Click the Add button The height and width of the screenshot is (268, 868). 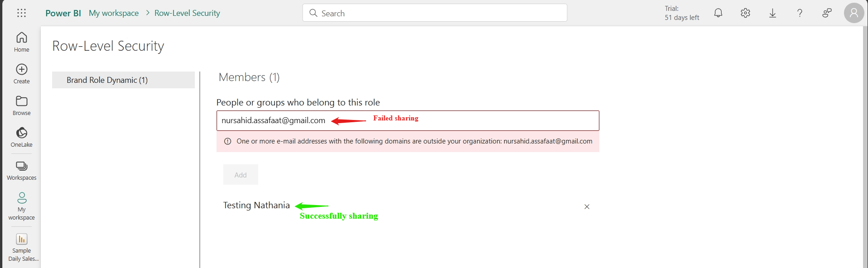pyautogui.click(x=241, y=175)
